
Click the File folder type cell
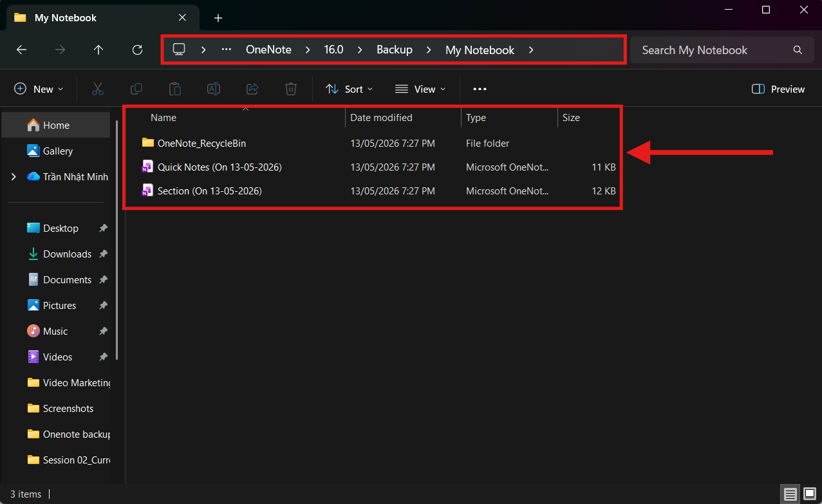coord(487,144)
